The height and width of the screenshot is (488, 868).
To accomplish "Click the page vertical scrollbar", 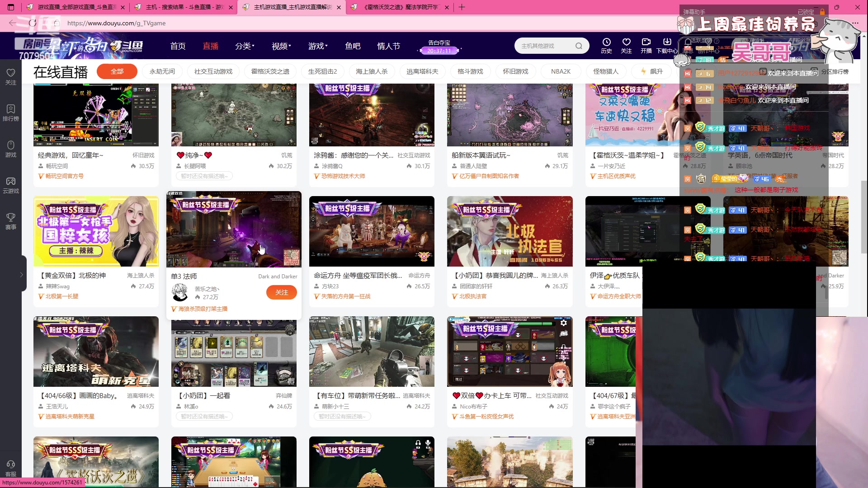I will point(864,217).
